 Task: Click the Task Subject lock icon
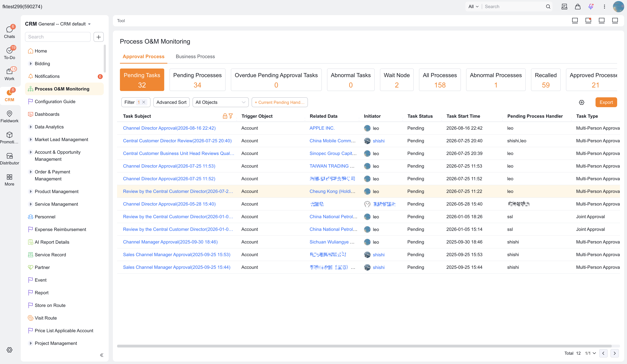point(225,116)
